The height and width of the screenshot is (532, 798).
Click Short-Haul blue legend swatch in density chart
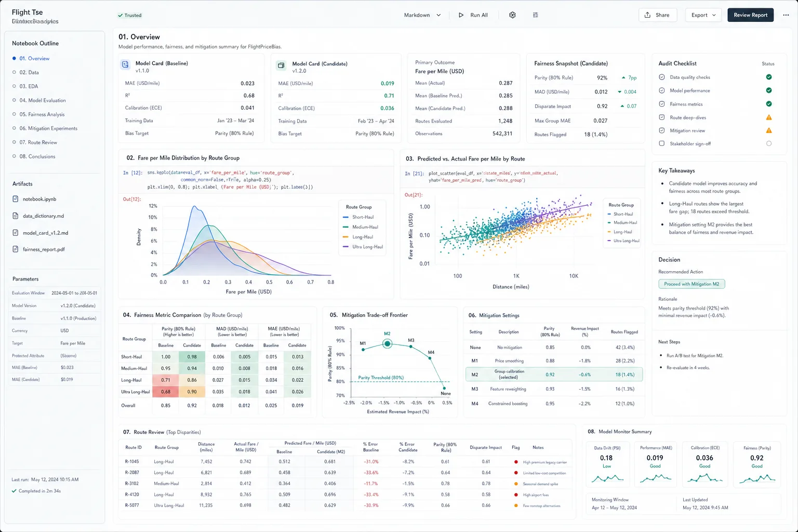click(346, 217)
